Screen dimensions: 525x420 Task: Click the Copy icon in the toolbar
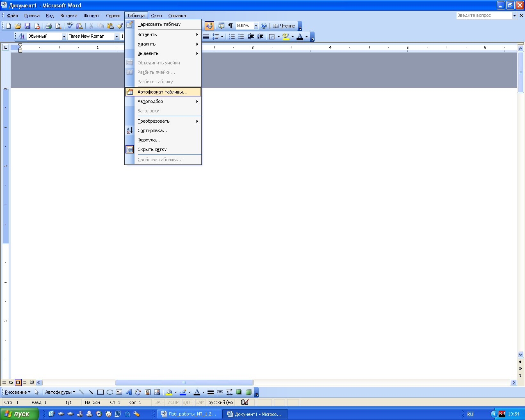coord(100,26)
